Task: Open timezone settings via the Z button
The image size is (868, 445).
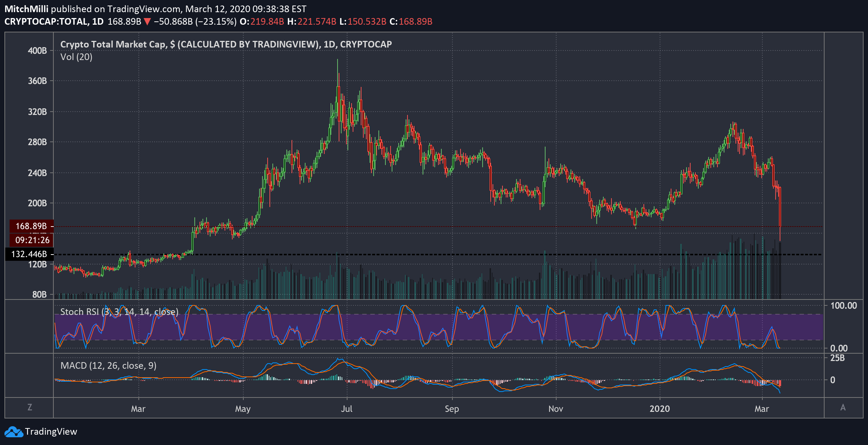Action: pos(30,407)
